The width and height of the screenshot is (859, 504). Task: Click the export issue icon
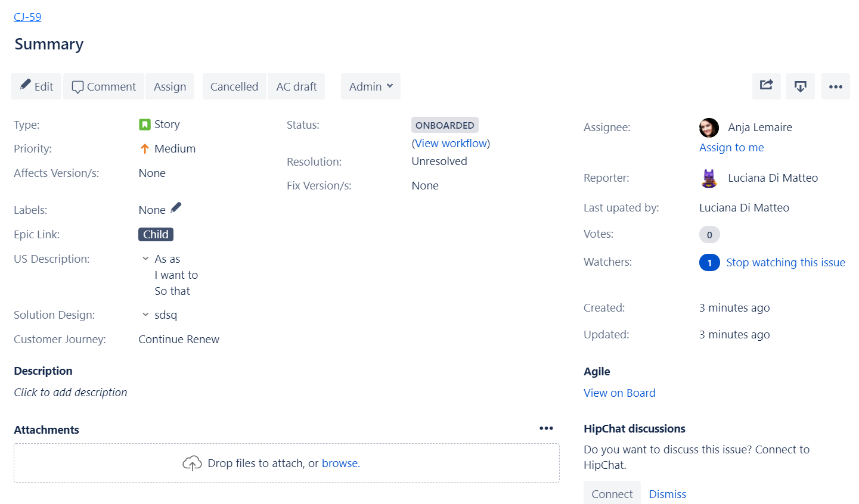pos(801,86)
